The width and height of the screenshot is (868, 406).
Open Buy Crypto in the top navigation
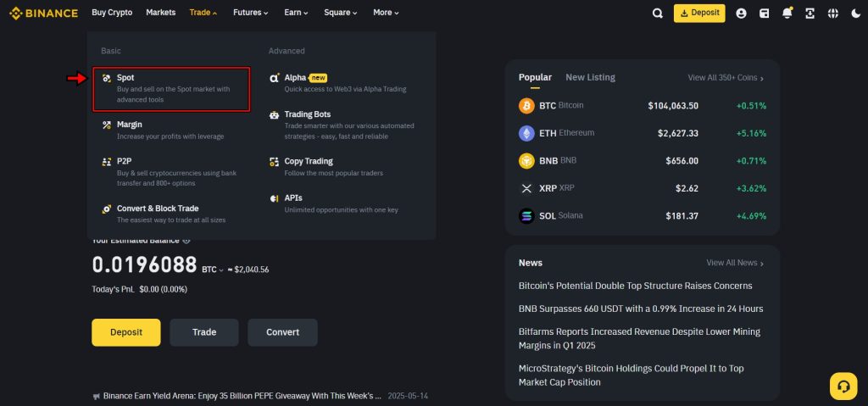tap(112, 12)
